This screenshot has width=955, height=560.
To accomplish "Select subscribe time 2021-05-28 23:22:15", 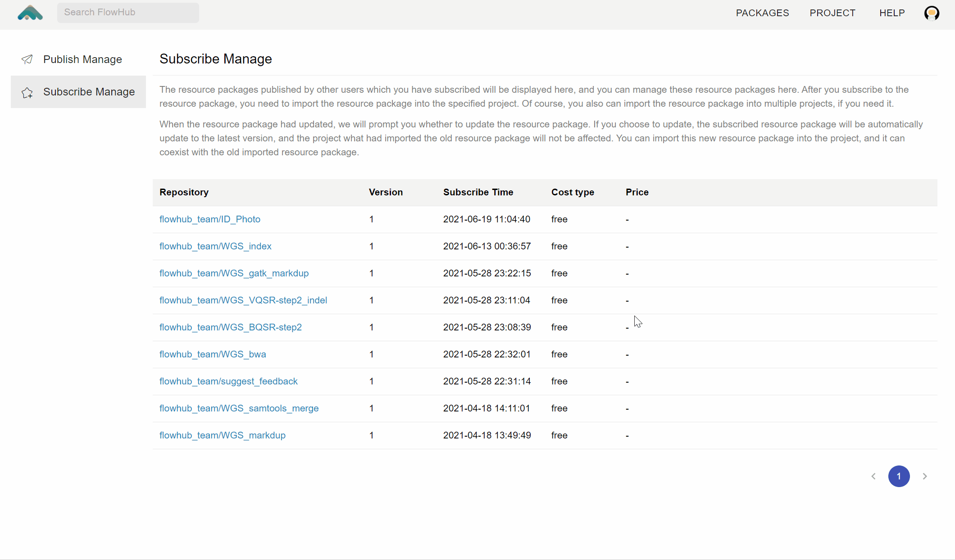I will pyautogui.click(x=487, y=273).
